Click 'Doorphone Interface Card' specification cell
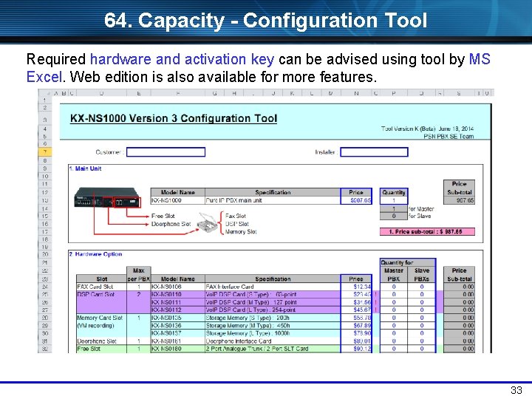 tap(273, 341)
